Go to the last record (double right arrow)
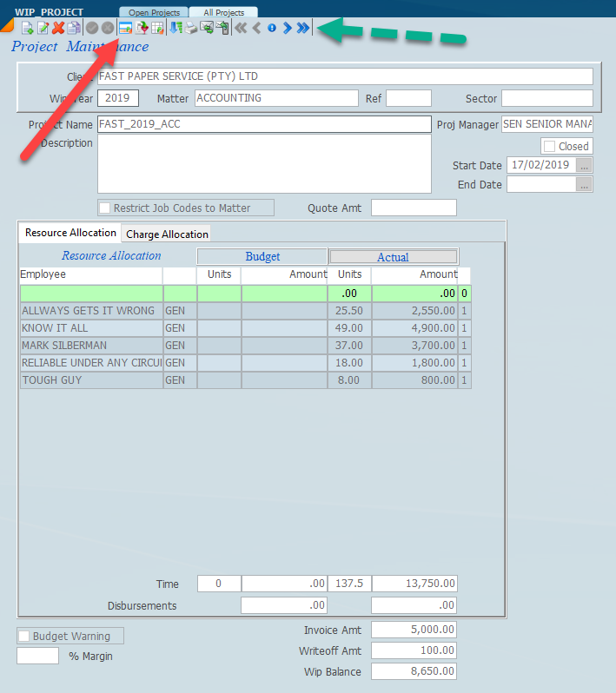 [302, 28]
